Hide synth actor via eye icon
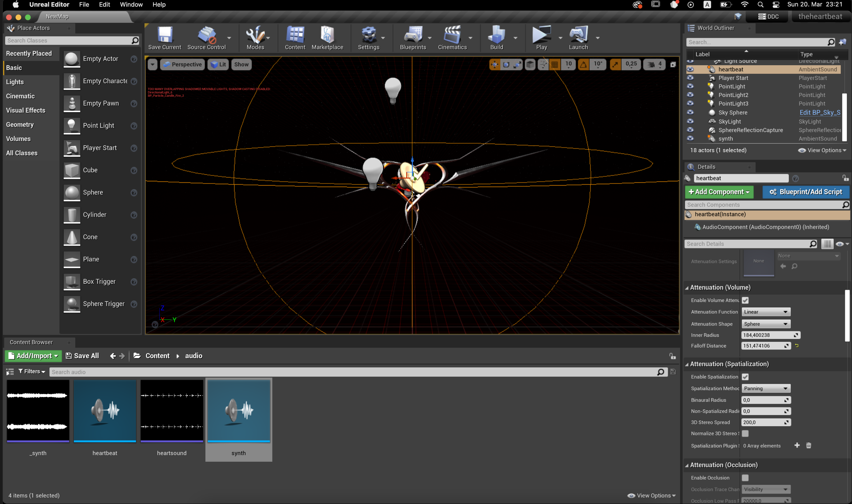852x504 pixels. click(x=690, y=138)
